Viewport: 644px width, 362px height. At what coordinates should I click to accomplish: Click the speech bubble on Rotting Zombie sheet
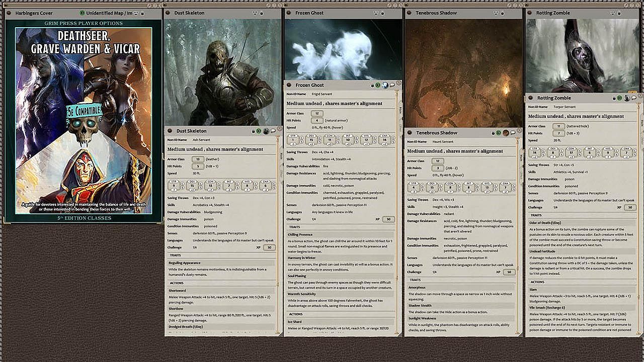click(633, 98)
